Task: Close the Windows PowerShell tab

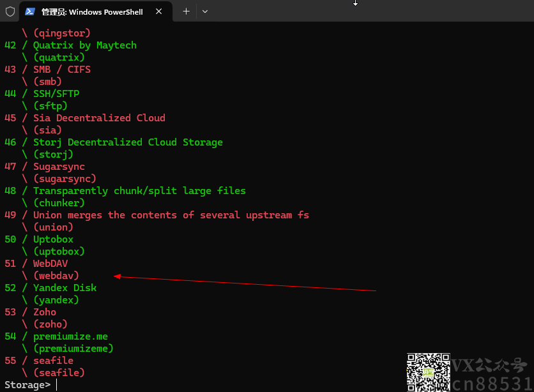Action: [158, 11]
